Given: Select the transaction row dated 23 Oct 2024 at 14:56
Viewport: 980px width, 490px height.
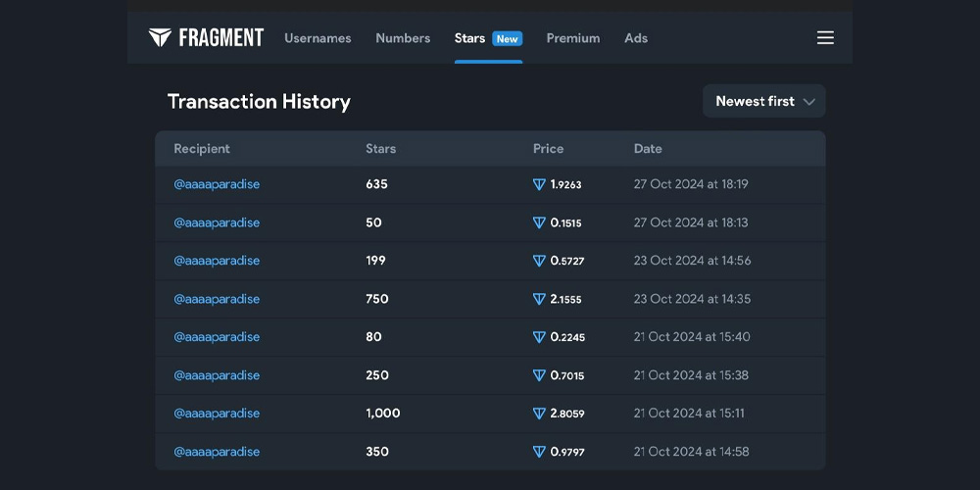Looking at the screenshot, I should click(x=490, y=261).
